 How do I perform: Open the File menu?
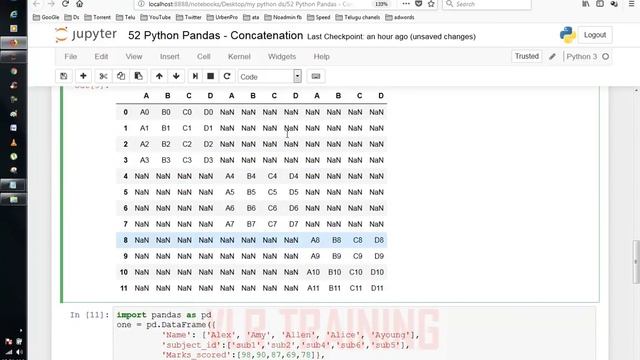pyautogui.click(x=71, y=56)
